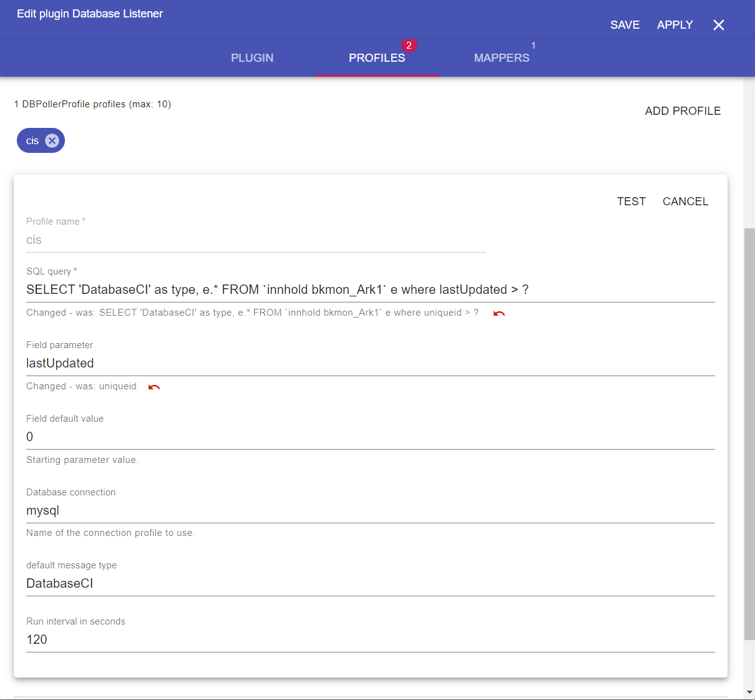
Task: Click APPLY in the header
Action: 675,25
